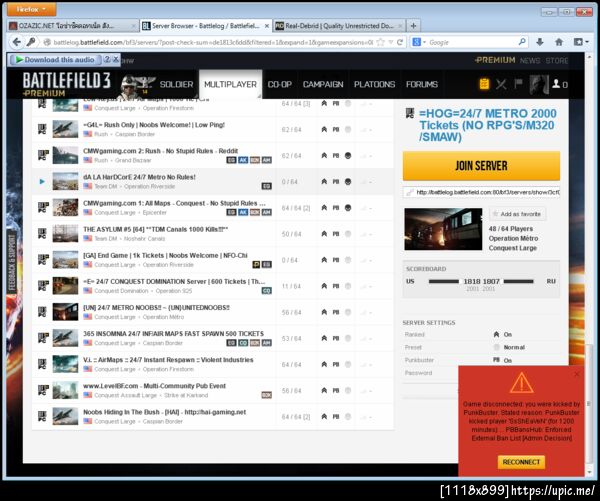Reload the page
Viewport: 600px width, 501px height.
(400, 42)
